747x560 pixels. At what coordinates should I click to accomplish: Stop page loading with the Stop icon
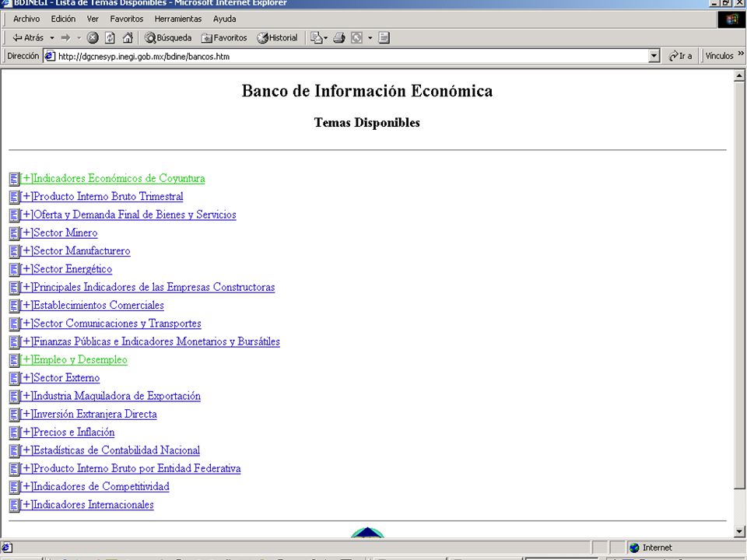click(x=93, y=37)
